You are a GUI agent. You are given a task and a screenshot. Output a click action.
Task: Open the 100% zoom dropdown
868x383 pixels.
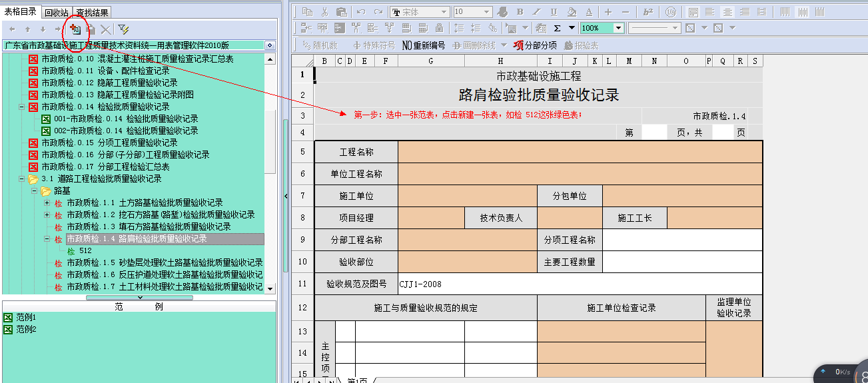618,28
